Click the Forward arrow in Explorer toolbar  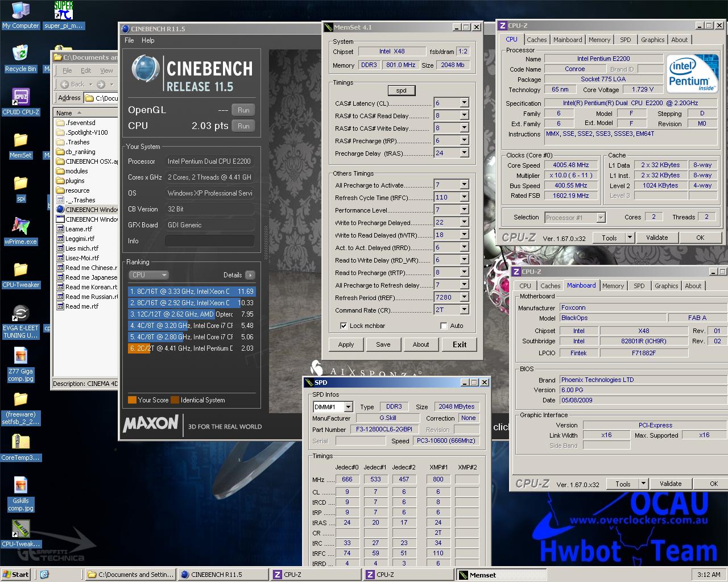pos(101,84)
